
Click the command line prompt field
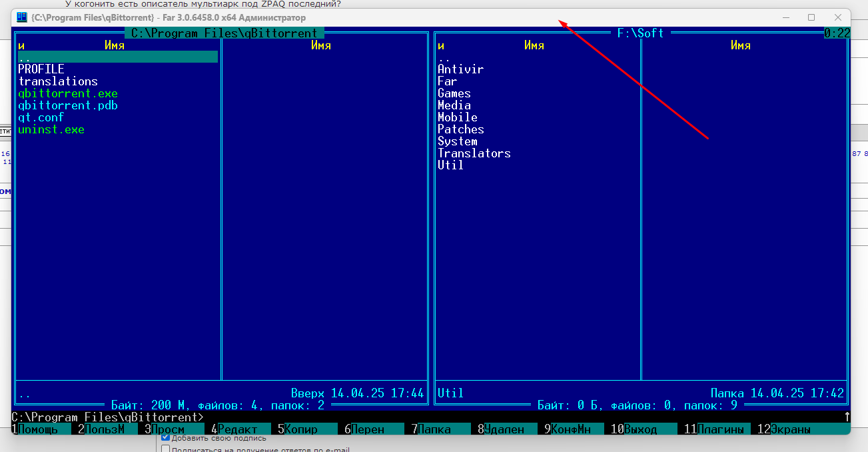coord(466,417)
